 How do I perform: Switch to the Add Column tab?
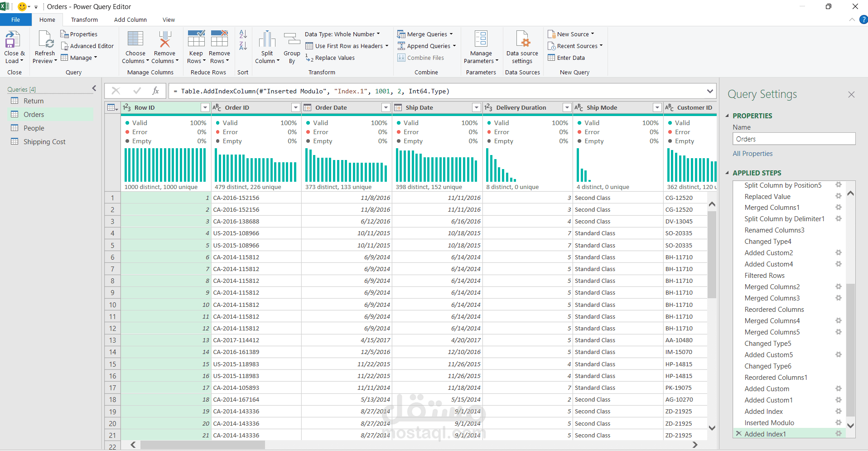[x=130, y=19]
